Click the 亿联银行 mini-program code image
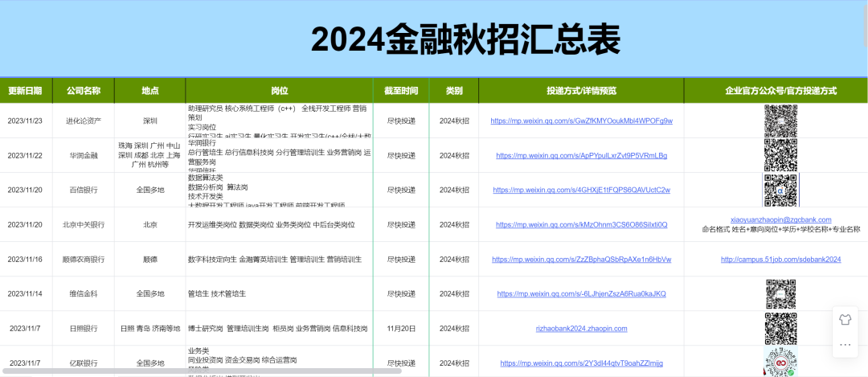 coord(780,363)
